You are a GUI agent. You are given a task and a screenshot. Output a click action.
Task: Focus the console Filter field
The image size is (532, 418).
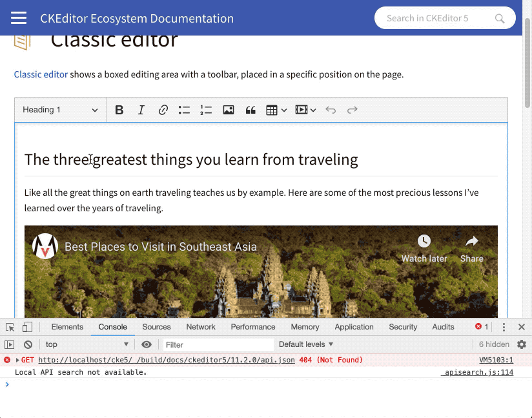coord(218,344)
